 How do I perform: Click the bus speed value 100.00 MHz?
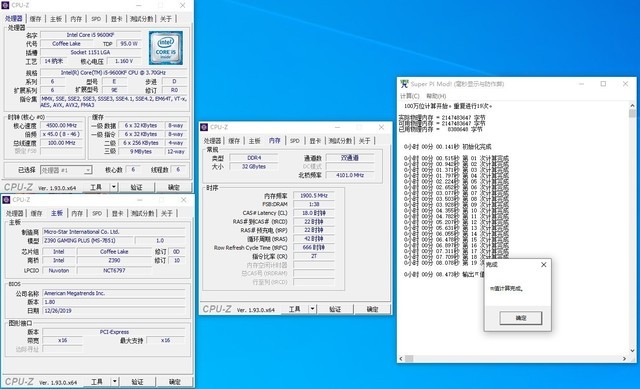tap(62, 143)
